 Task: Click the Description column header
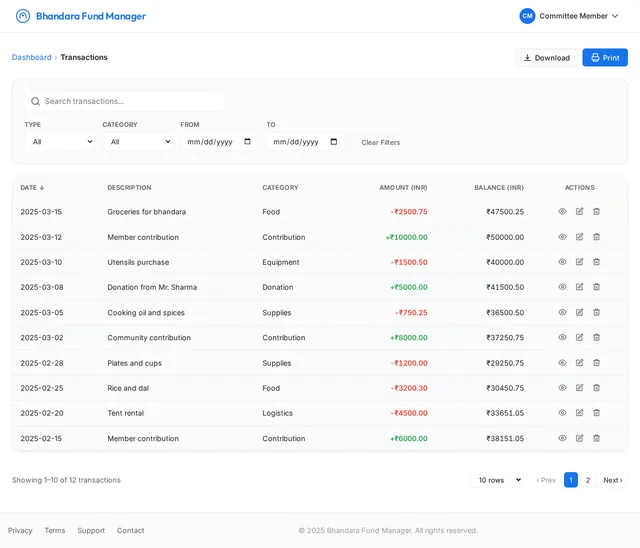pos(129,187)
